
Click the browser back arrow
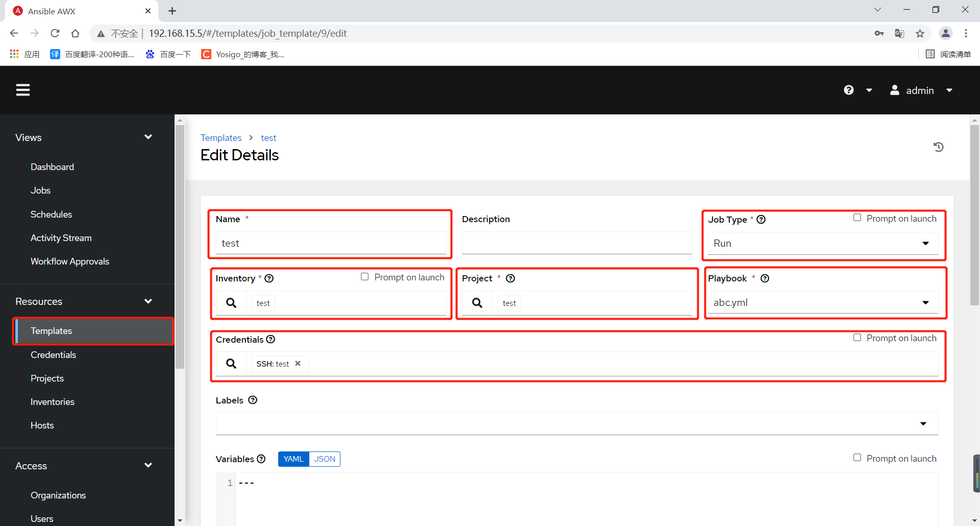14,33
